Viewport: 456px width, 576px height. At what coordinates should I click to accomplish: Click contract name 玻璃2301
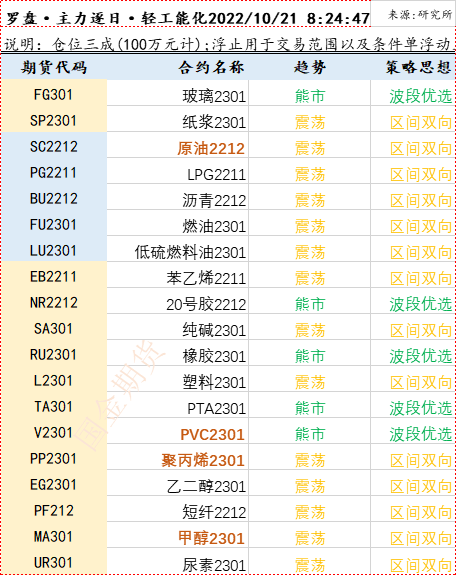tap(214, 97)
